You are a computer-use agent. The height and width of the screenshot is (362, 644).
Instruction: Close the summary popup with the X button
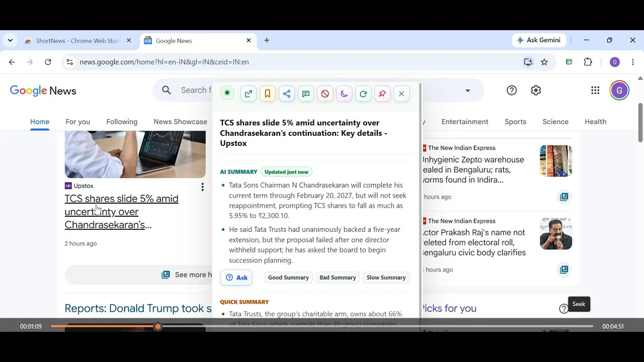pyautogui.click(x=401, y=94)
